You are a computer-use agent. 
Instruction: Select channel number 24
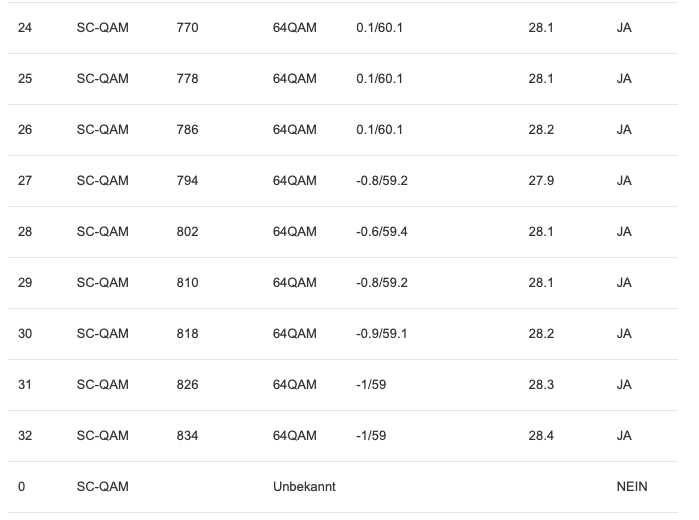click(x=25, y=28)
